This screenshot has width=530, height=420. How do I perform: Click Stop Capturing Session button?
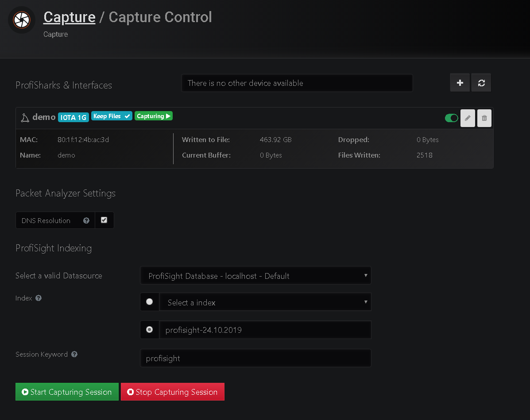172,392
